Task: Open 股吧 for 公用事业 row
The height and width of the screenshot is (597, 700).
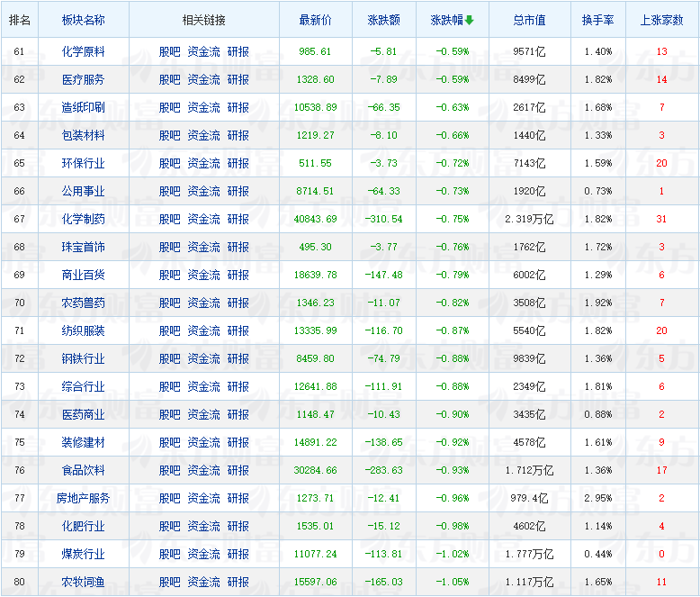Action: (169, 192)
